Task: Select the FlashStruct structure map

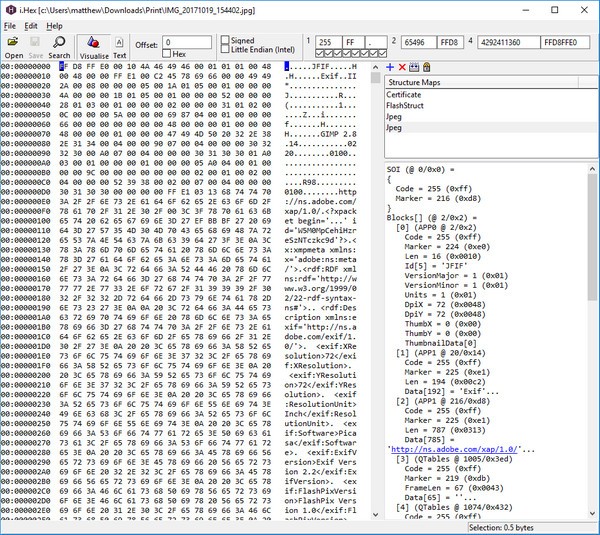Action: (405, 106)
